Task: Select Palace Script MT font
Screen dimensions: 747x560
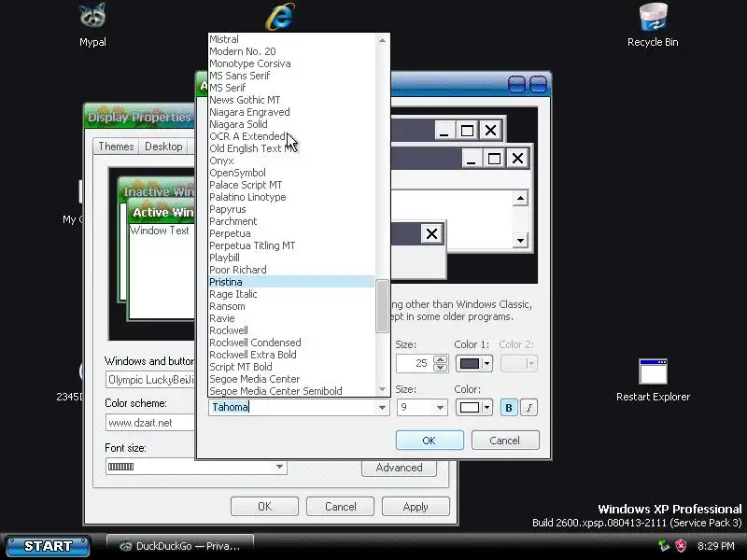Action: [291, 185]
